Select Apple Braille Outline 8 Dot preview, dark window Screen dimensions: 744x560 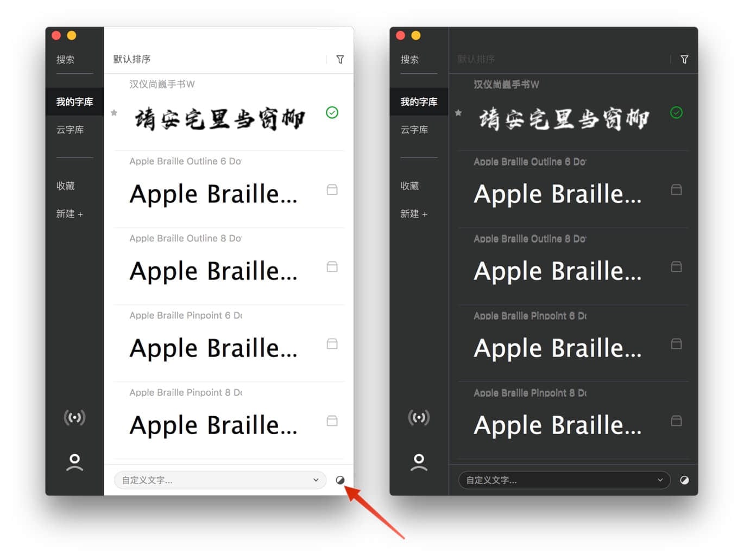(x=558, y=271)
